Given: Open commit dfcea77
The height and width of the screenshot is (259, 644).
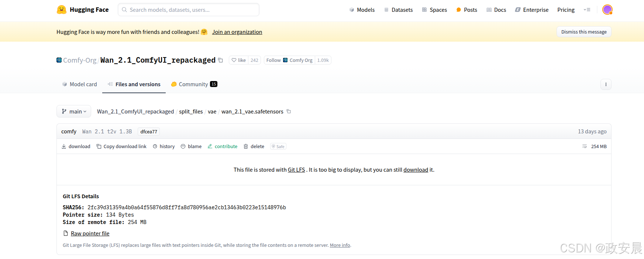Looking at the screenshot, I should (149, 132).
